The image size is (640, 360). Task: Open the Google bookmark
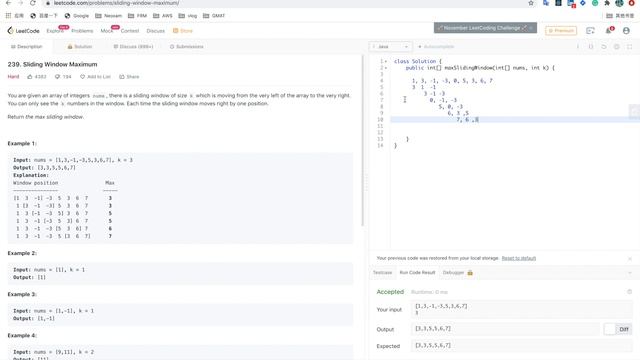point(76,16)
